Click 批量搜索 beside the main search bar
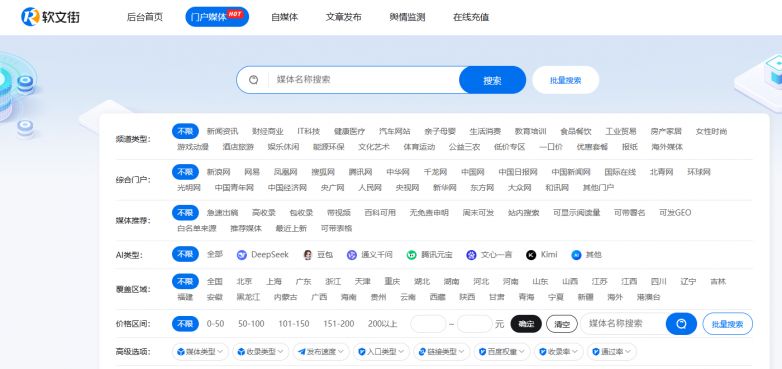This screenshot has height=369, width=782. (566, 80)
